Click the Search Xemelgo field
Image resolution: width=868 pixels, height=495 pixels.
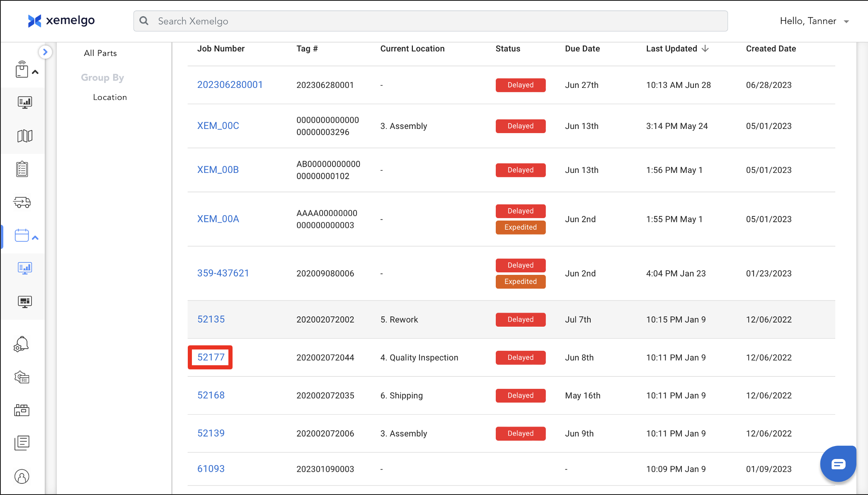(430, 21)
